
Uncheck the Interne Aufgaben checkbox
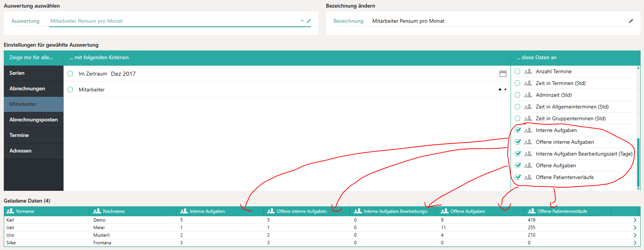pos(518,130)
